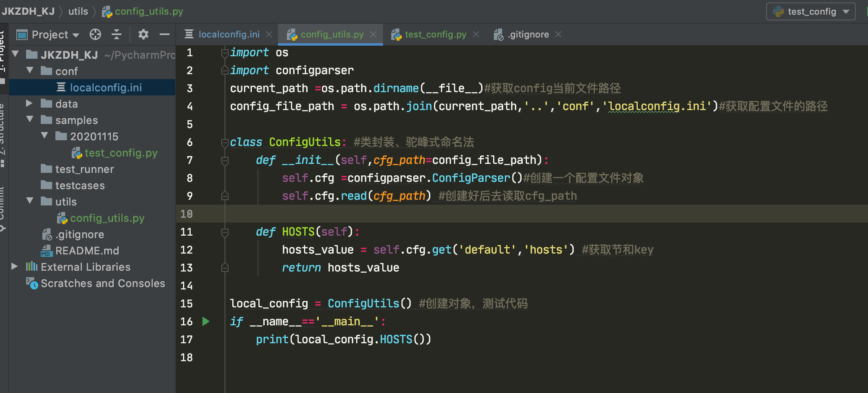This screenshot has height=393, width=868.
Task: Toggle the fold marker for ConfigUtils class
Action: (x=225, y=142)
